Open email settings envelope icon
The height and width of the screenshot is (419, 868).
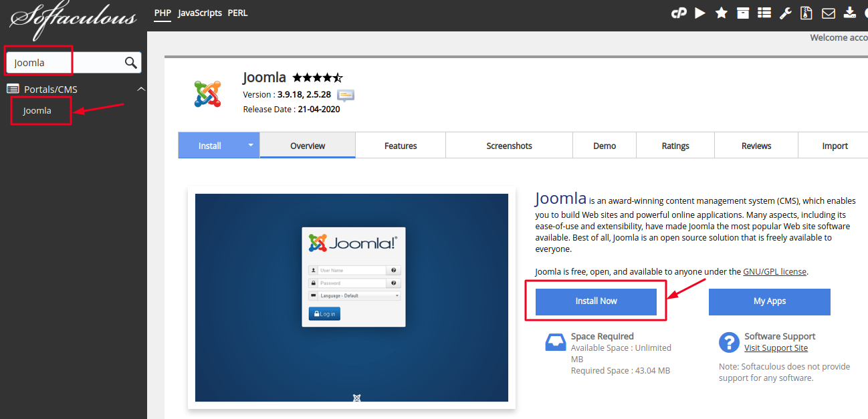tap(829, 13)
